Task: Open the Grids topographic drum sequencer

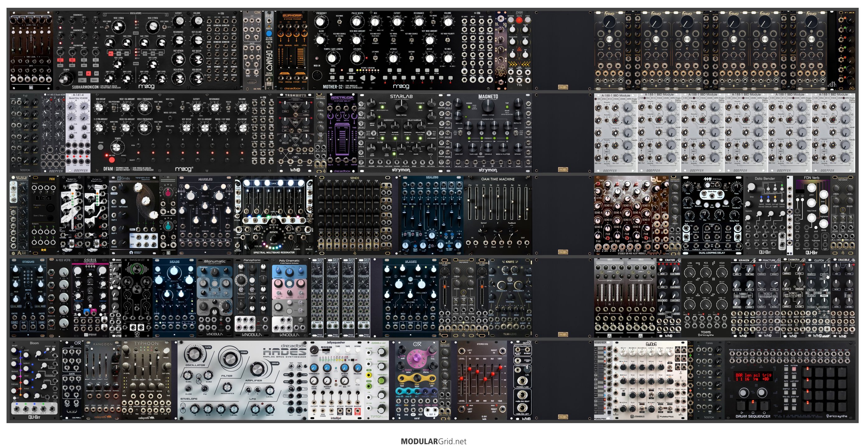Action: point(134,215)
